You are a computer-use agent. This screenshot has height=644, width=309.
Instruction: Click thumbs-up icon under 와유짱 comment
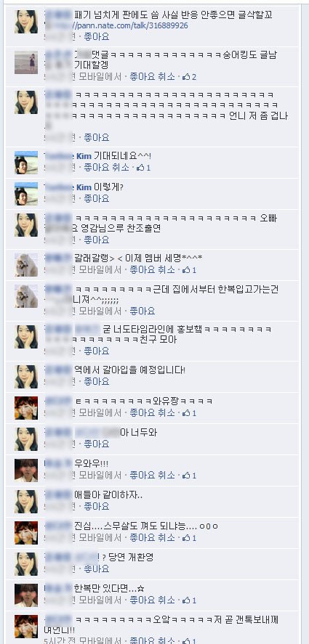[x=186, y=413]
